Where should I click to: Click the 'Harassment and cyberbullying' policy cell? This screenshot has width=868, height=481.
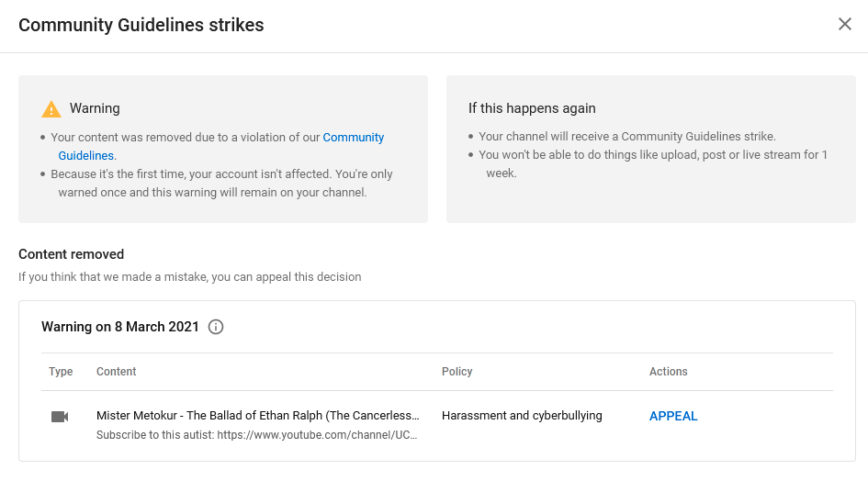click(x=522, y=416)
